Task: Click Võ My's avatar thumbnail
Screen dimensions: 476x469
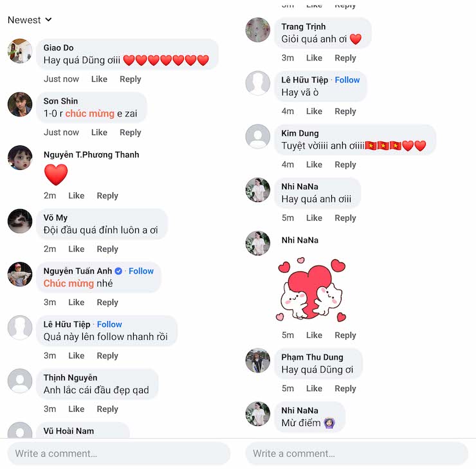Action: 20,221
